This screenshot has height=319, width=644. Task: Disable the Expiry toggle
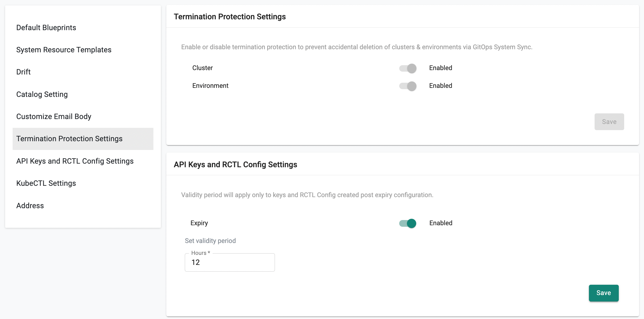point(408,223)
